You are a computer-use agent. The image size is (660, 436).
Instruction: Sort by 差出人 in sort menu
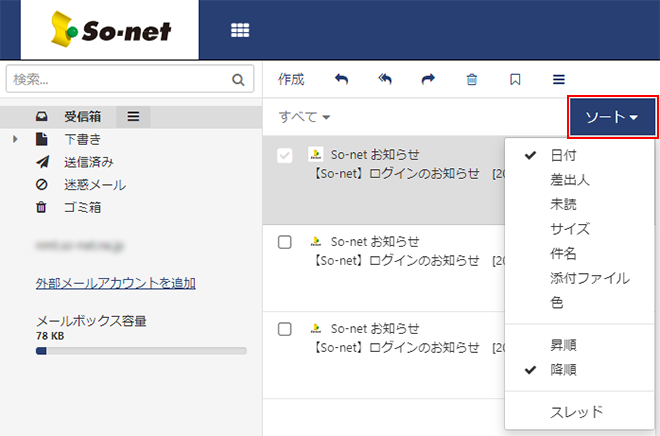(570, 180)
